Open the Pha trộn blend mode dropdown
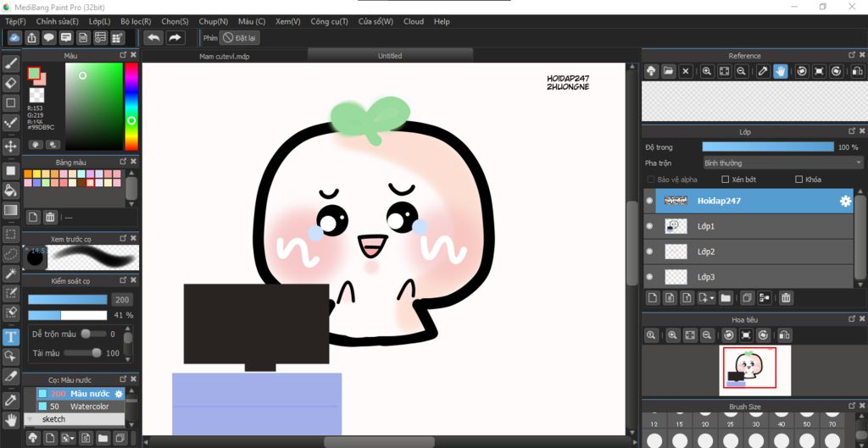 coord(782,163)
